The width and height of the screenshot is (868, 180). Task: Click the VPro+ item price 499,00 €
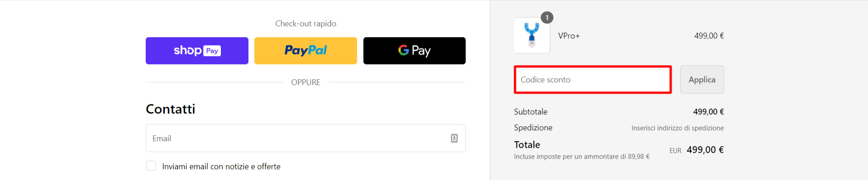tap(709, 36)
